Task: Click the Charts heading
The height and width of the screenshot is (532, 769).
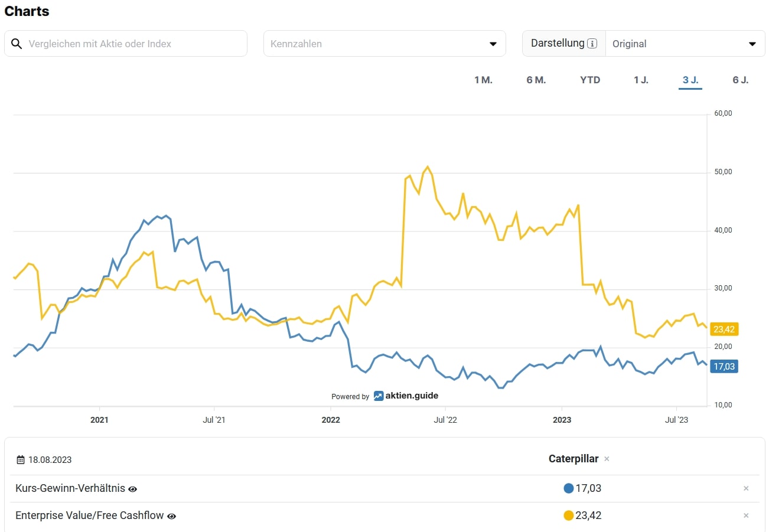Action: [27, 11]
